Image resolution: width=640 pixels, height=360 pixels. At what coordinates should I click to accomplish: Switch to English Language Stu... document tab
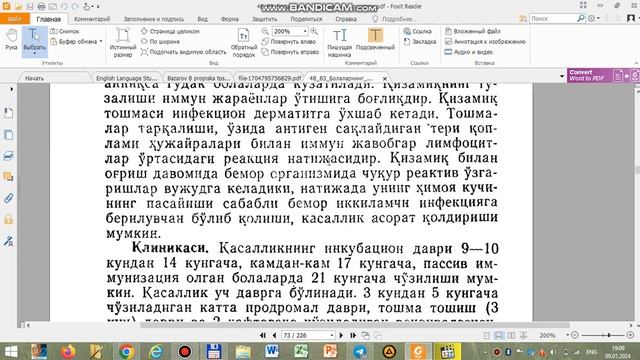127,78
